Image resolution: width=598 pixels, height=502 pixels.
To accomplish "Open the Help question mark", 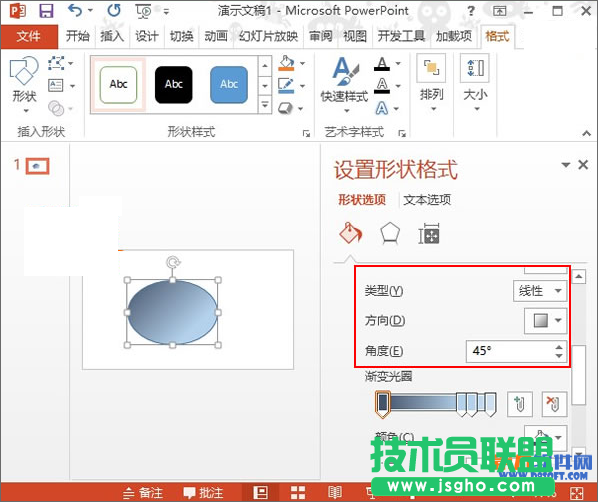I will click(471, 11).
